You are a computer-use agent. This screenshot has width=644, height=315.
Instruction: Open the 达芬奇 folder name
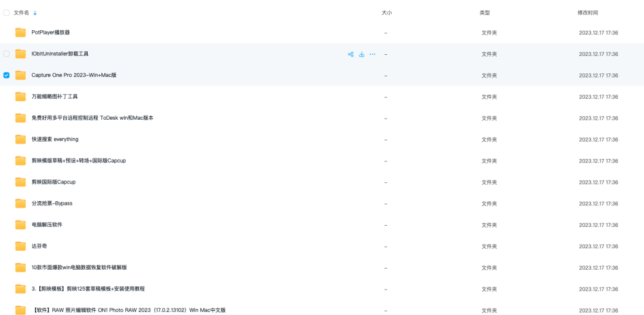(x=39, y=246)
